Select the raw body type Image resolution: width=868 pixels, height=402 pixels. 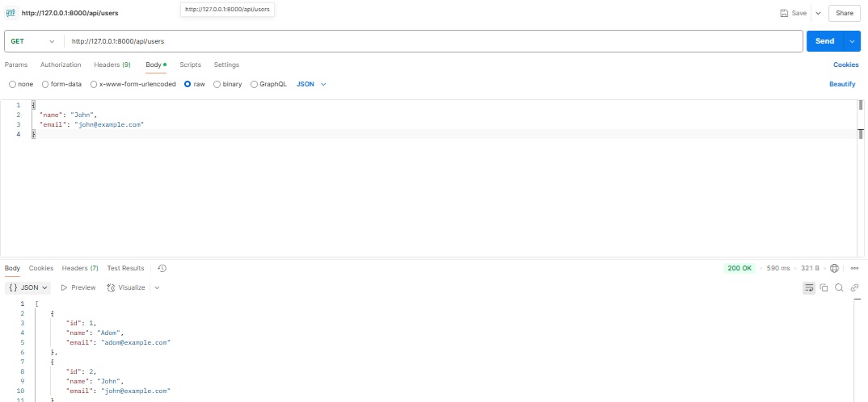(x=188, y=85)
